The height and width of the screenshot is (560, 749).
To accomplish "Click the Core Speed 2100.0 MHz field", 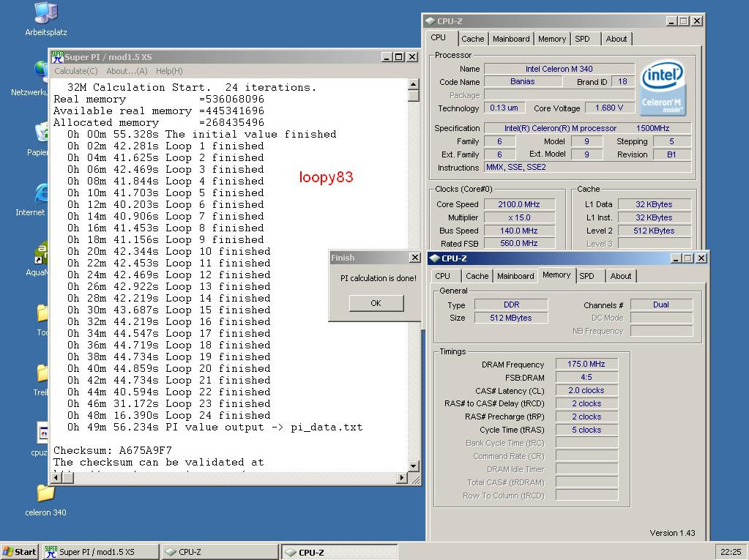I will (x=519, y=204).
